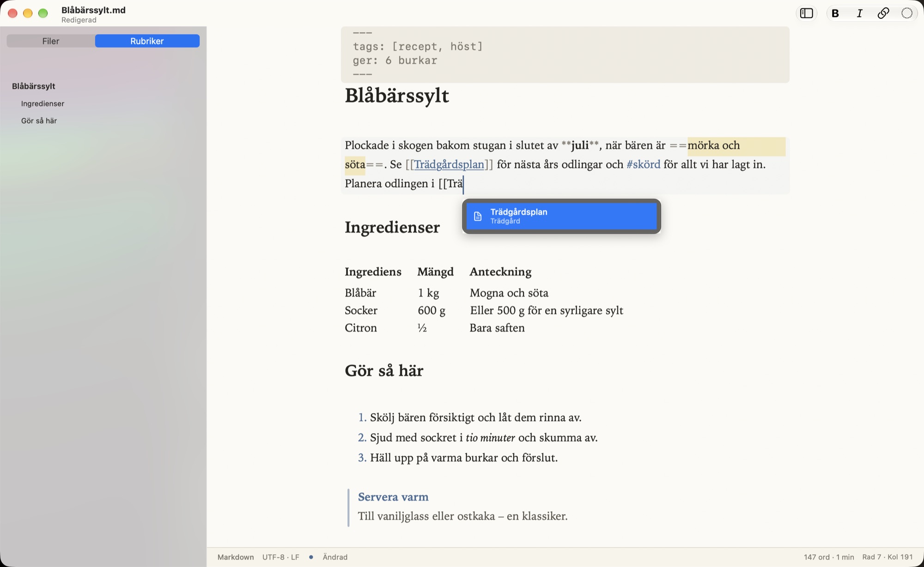Click the Blåbärssylt main heading in editor
This screenshot has width=924, height=567.
click(x=397, y=96)
